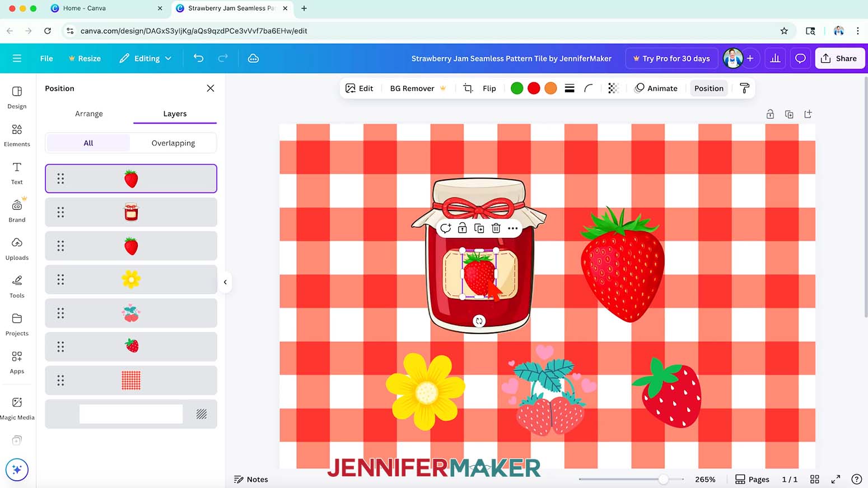The width and height of the screenshot is (868, 488).
Task: Open the Elements panel
Action: [17, 135]
